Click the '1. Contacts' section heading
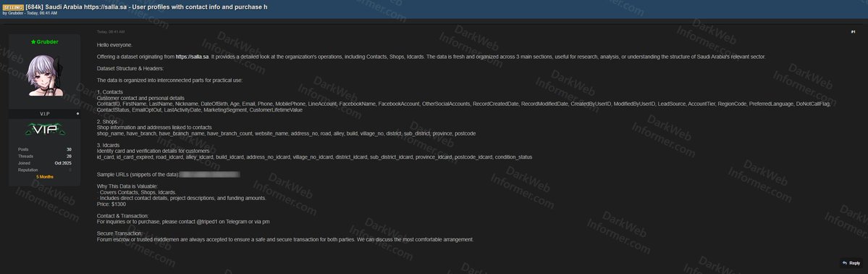 [109, 92]
